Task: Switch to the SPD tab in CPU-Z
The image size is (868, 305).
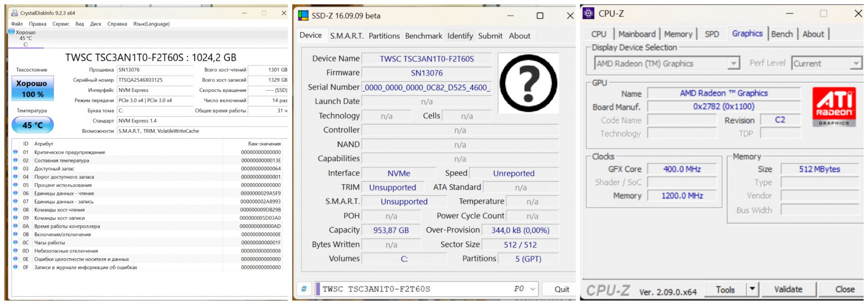Action: tap(712, 34)
